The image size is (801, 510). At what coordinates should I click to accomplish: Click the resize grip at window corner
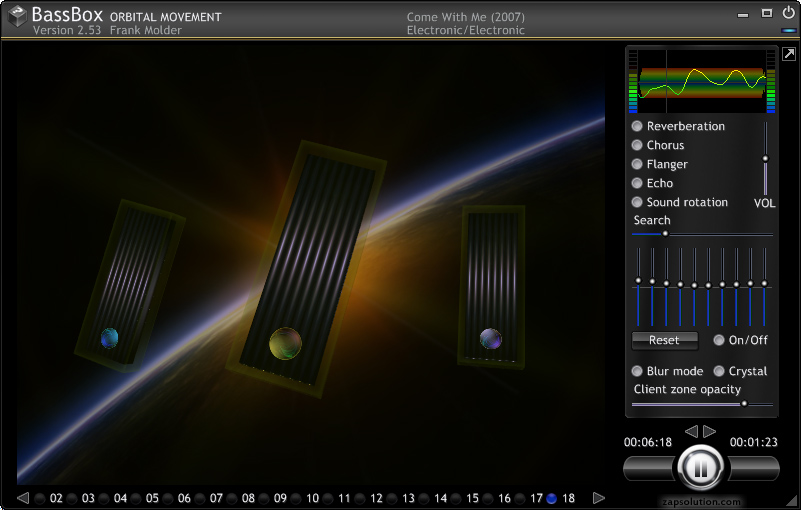click(792, 500)
